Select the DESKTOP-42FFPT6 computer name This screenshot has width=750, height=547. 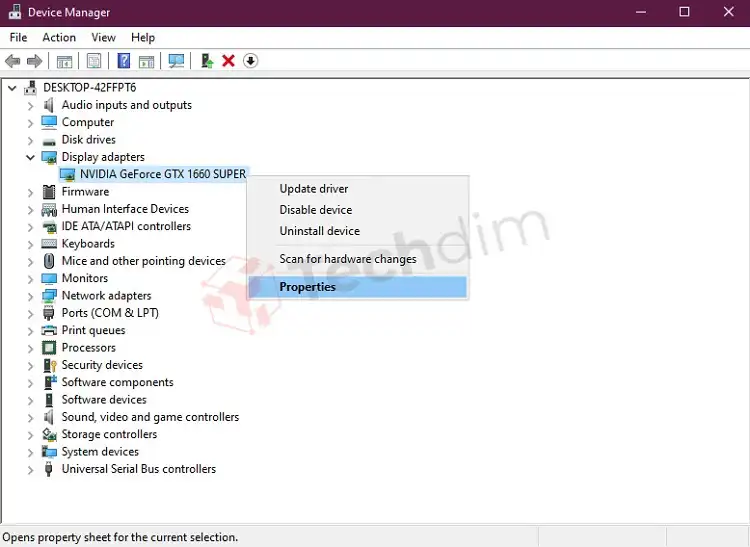click(x=89, y=88)
